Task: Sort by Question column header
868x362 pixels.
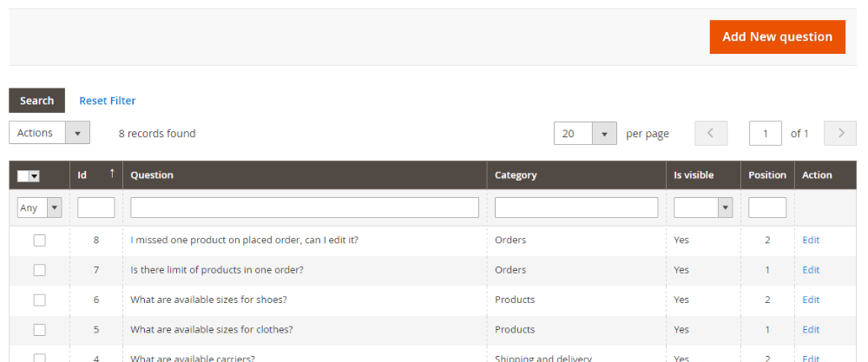Action: click(x=152, y=175)
